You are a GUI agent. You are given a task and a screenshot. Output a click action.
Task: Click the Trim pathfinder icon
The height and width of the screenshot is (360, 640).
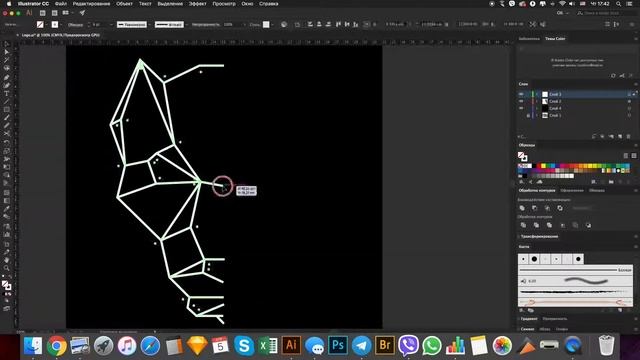(536, 225)
